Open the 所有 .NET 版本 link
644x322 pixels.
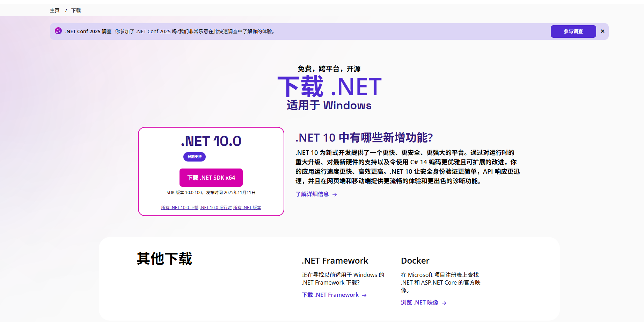point(247,208)
